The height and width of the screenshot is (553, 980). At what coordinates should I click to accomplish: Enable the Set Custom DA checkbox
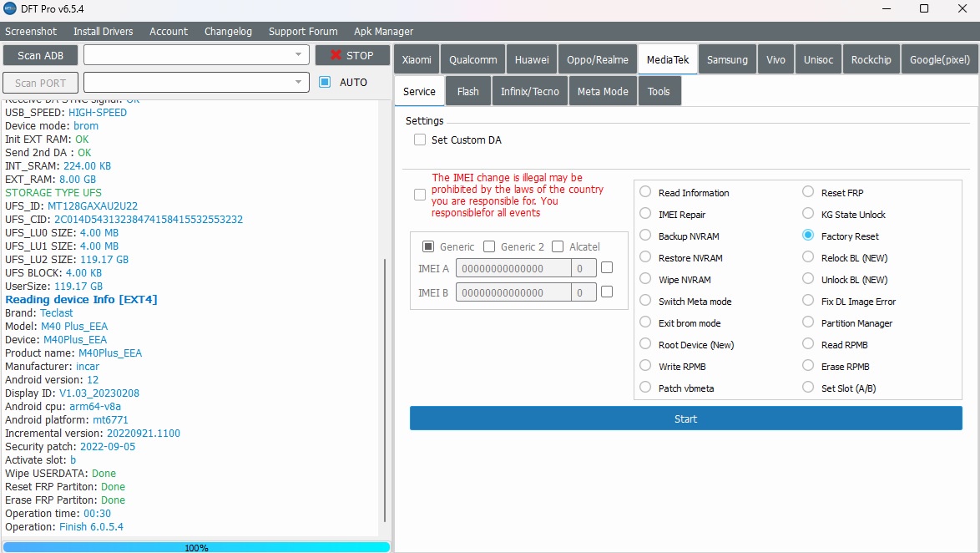click(x=419, y=140)
